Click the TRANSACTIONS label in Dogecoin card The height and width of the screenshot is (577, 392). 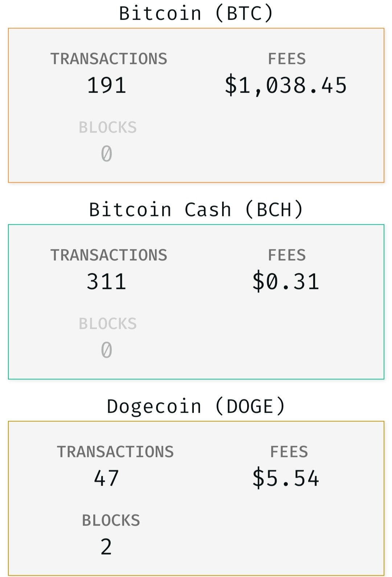pos(115,452)
